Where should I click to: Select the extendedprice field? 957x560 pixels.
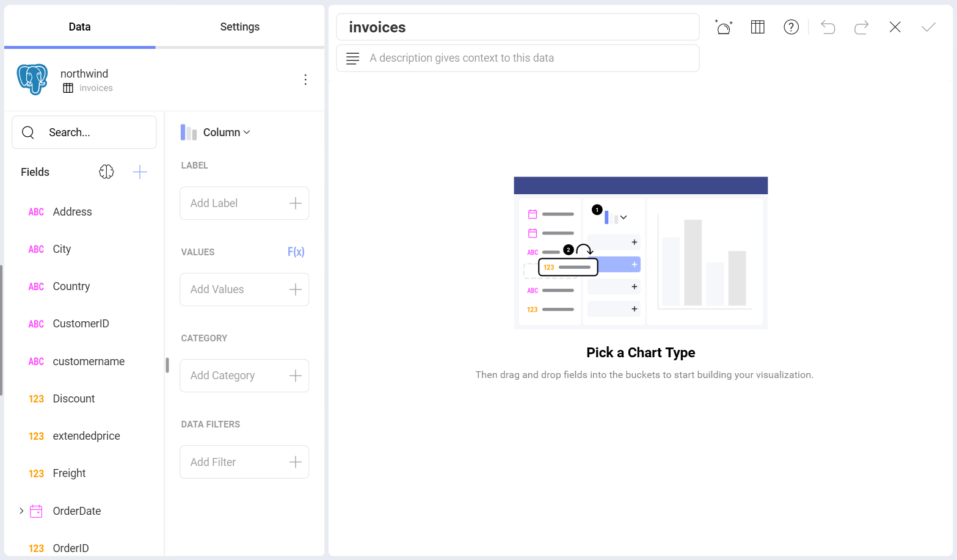86,436
